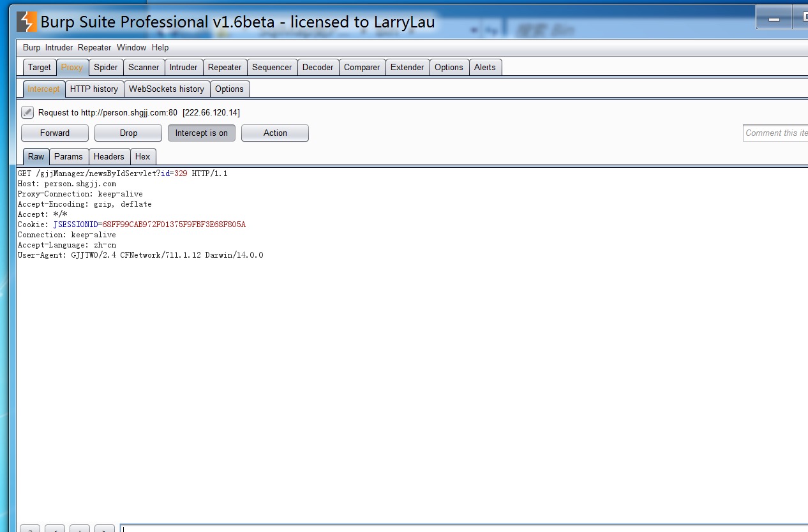
Task: Drop the intercepted request
Action: (128, 133)
